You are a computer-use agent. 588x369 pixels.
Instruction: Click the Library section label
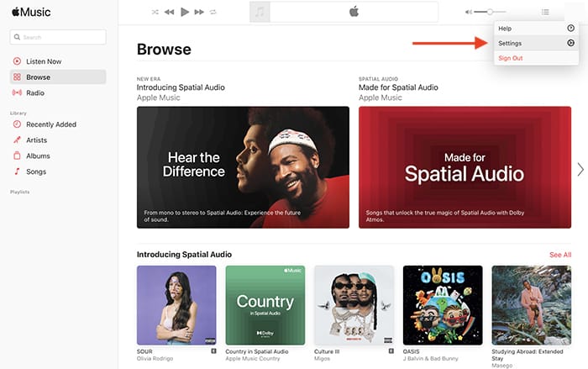[18, 113]
